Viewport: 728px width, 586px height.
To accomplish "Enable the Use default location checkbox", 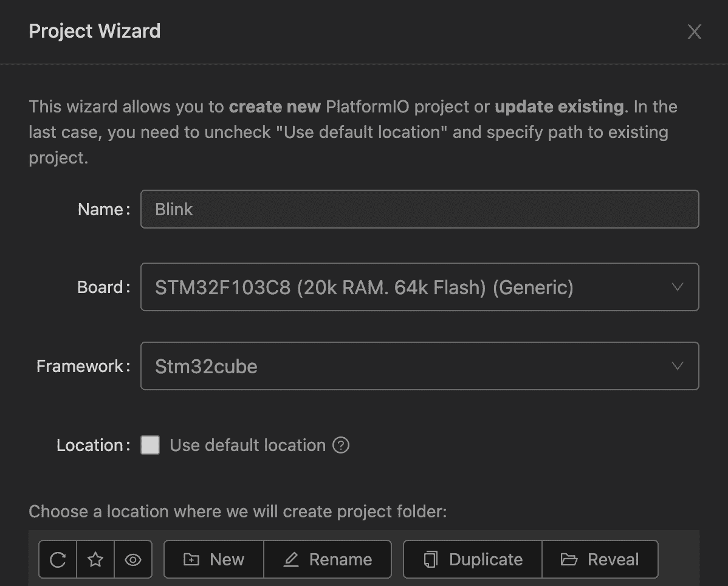I will tap(150, 446).
